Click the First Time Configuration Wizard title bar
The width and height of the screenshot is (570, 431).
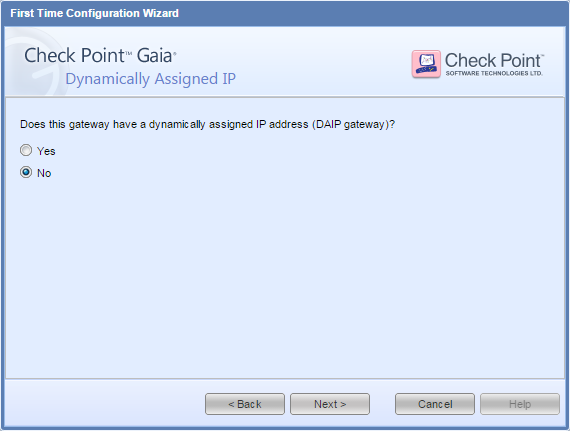(285, 13)
